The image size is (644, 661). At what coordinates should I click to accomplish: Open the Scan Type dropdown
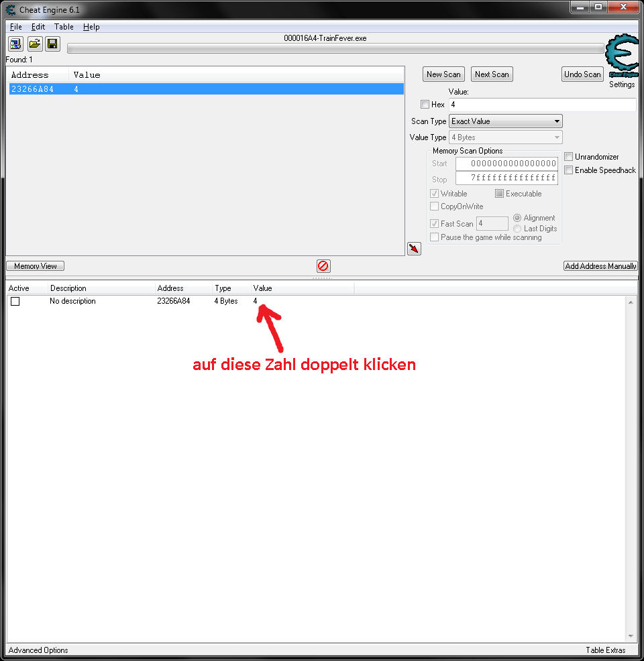505,121
